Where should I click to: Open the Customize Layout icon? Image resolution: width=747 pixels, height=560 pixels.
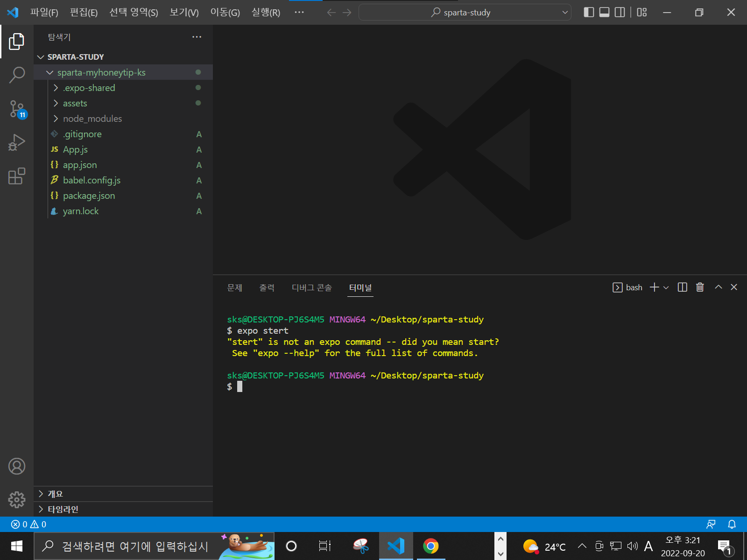[x=642, y=13]
